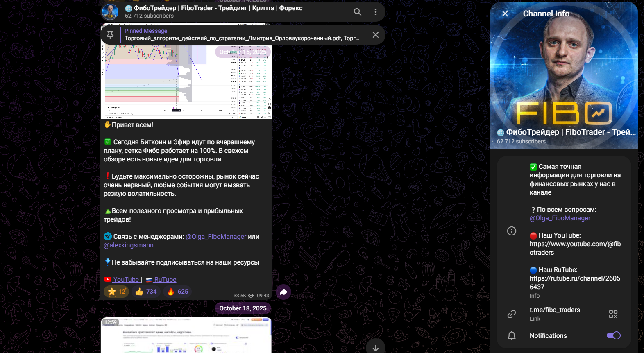Open the 12:59 video thumbnail
This screenshot has height=353, width=644.
186,335
